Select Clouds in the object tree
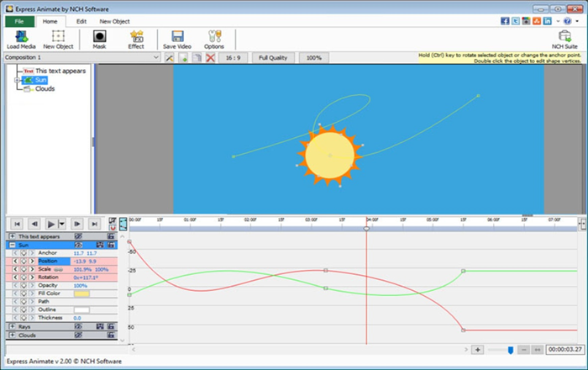588x370 pixels. click(45, 89)
